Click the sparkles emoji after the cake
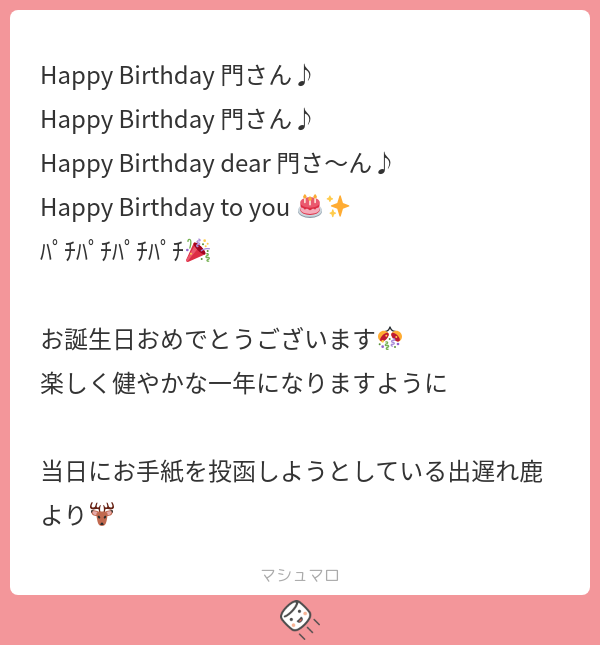 pyautogui.click(x=338, y=207)
